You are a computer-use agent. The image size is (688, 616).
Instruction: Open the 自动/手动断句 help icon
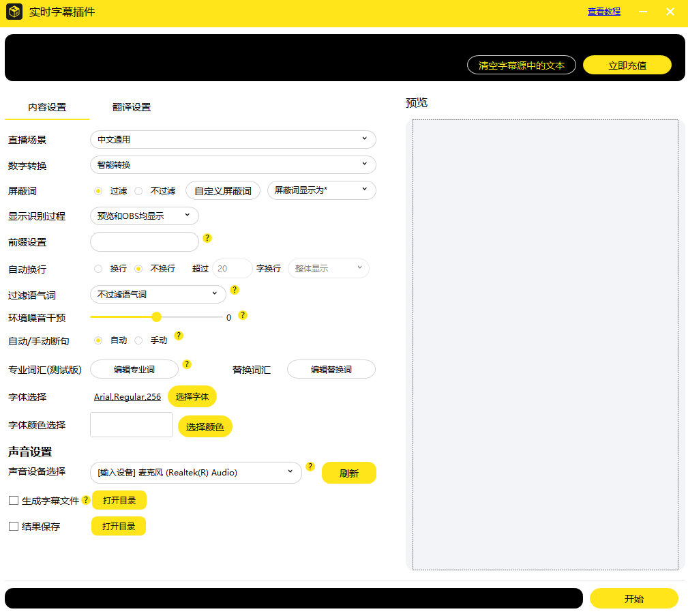(179, 336)
